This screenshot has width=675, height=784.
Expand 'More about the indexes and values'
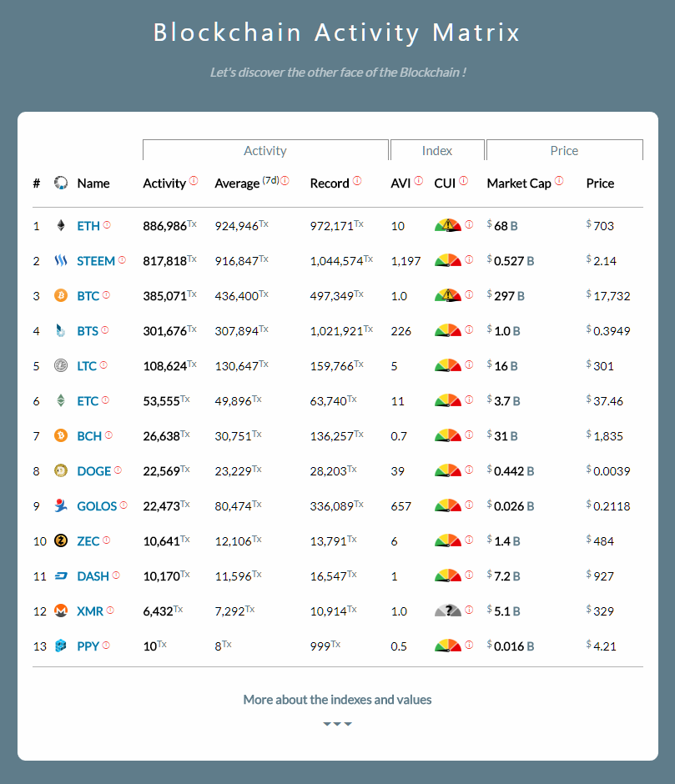337,700
